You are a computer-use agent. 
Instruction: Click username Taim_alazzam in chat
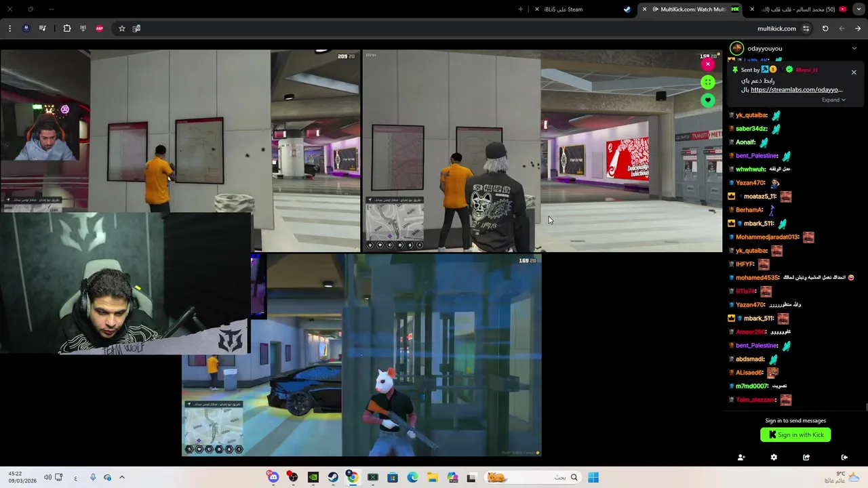(757, 400)
